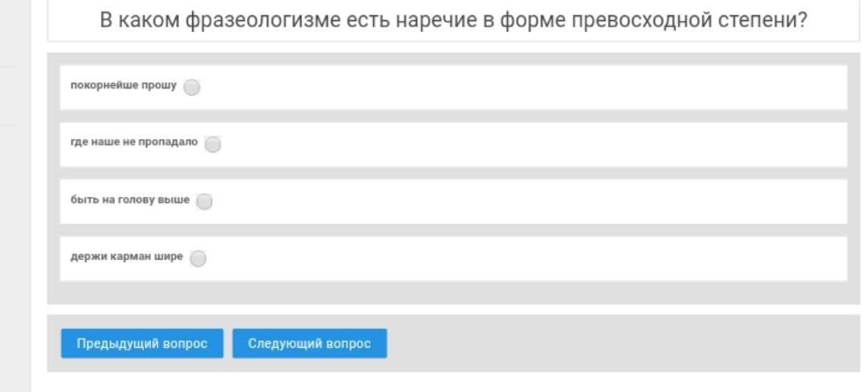The image size is (868, 392).
Task: Click the answer text 'где наше не пропадало'
Action: [133, 142]
